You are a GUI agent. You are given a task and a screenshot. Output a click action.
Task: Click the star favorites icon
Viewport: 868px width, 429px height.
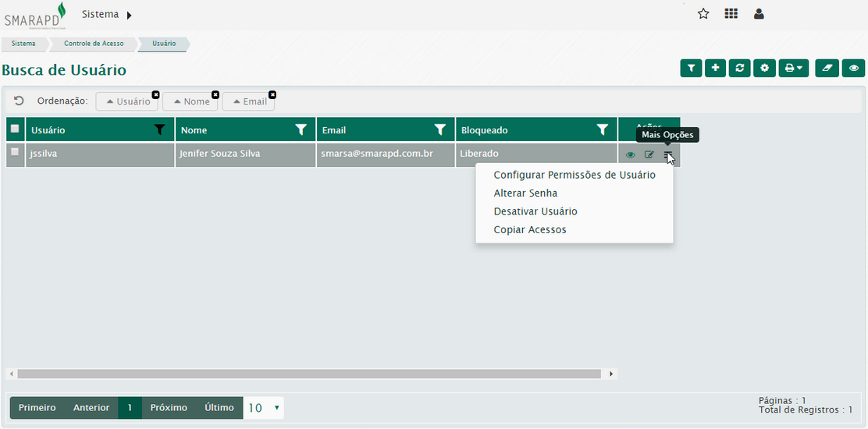click(x=703, y=14)
